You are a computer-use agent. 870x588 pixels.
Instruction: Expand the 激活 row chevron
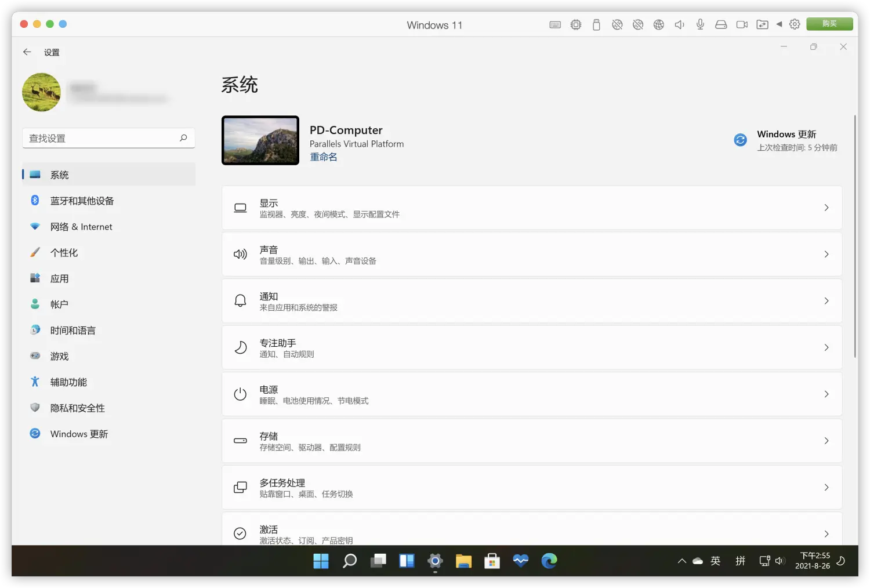pyautogui.click(x=826, y=533)
